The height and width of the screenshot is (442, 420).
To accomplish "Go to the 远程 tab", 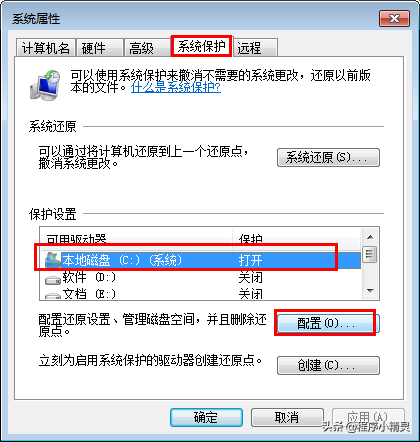I will point(255,48).
